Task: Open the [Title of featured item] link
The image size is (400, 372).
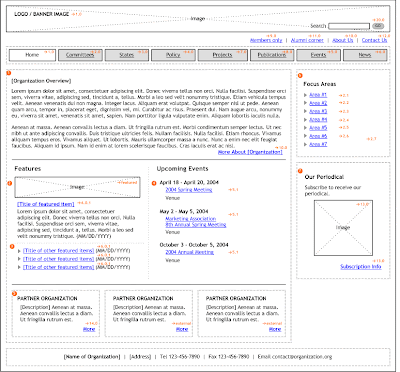Action: (x=46, y=204)
